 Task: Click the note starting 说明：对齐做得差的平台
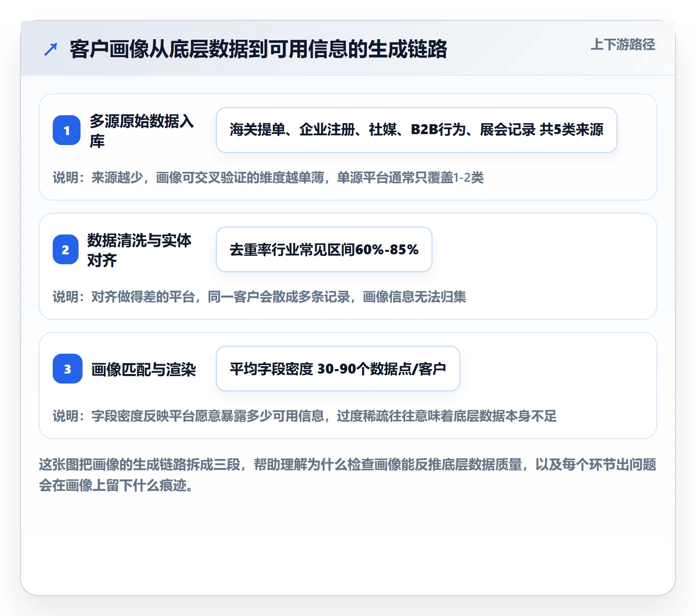coord(260,297)
